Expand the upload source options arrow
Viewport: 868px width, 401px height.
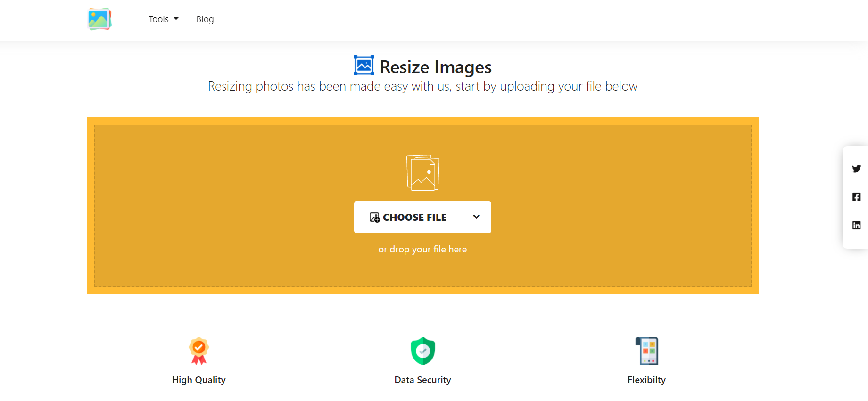[476, 217]
